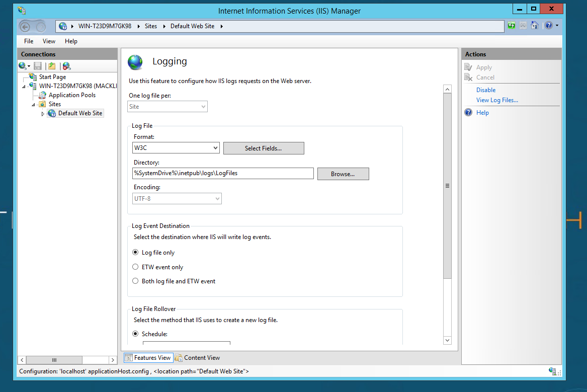This screenshot has height=392, width=587.
Task: Click the Logging feature globe icon
Action: point(135,62)
